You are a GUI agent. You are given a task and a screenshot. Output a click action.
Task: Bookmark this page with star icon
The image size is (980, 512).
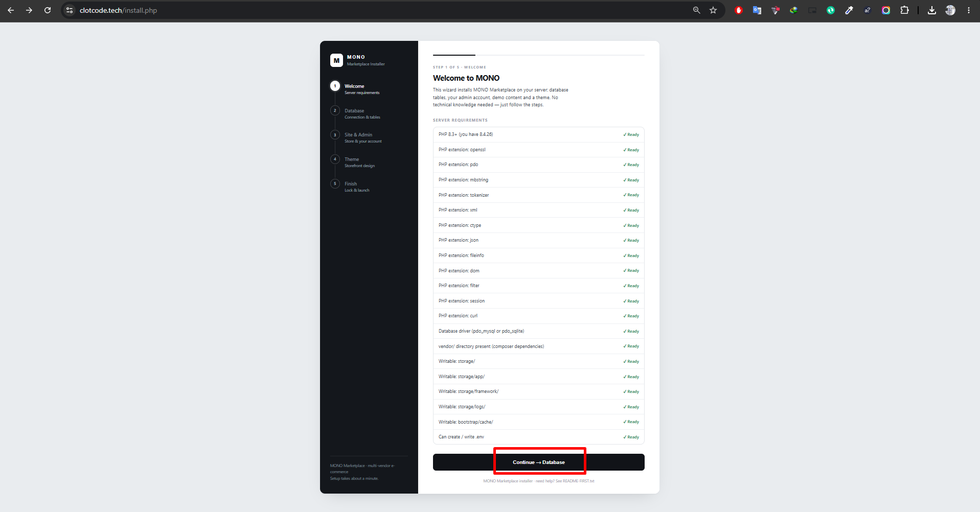pos(713,10)
